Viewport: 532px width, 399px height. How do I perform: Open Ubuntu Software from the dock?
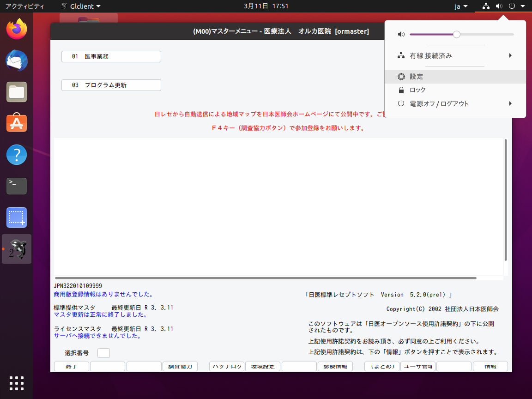pos(16,123)
